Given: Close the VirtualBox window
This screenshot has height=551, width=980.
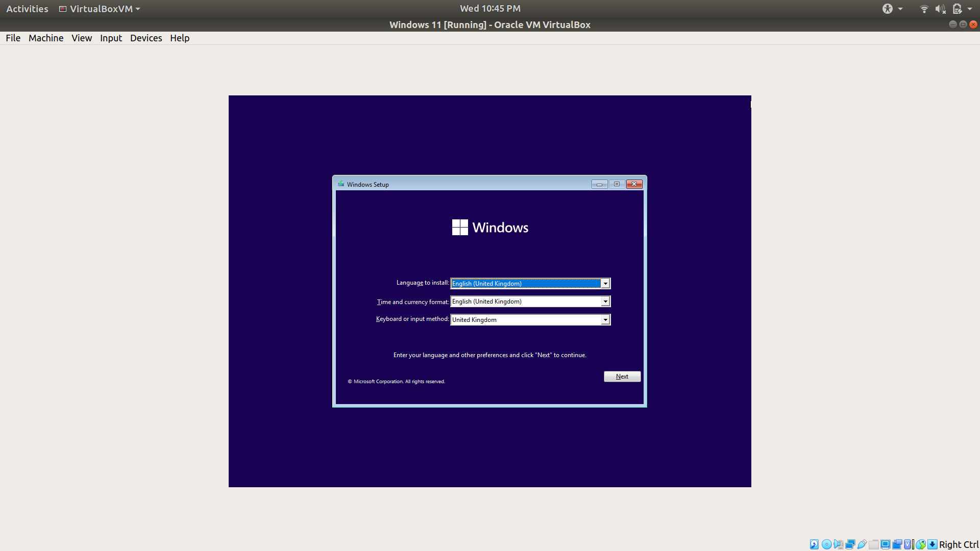Looking at the screenshot, I should [973, 24].
